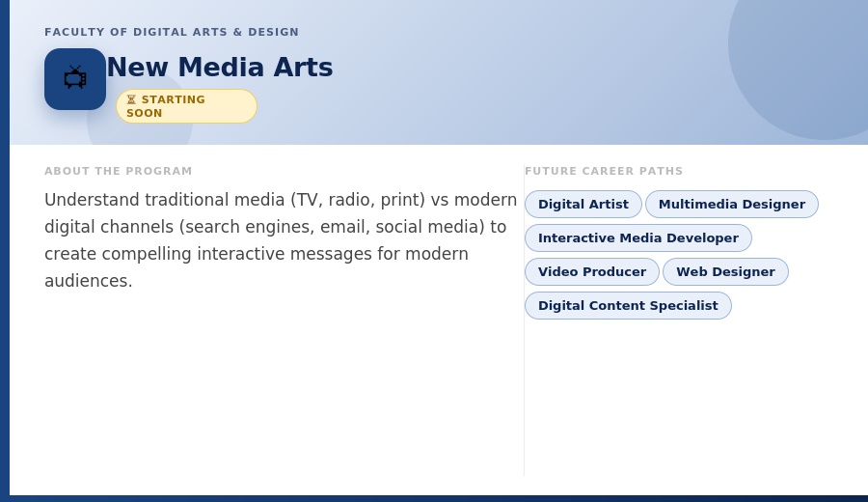Screen dimensions: 868x502
Task: Click the New Media Arts title
Action: 220,68
